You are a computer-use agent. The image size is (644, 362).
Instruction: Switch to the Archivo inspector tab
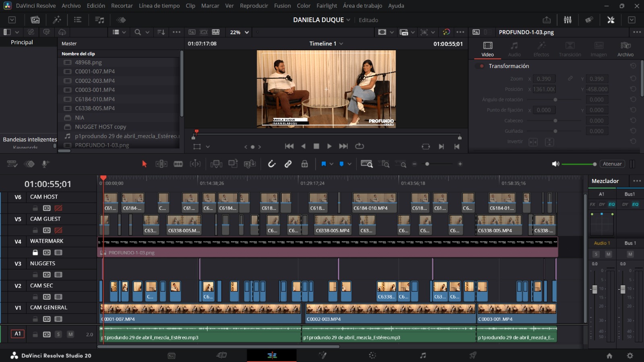pyautogui.click(x=625, y=49)
